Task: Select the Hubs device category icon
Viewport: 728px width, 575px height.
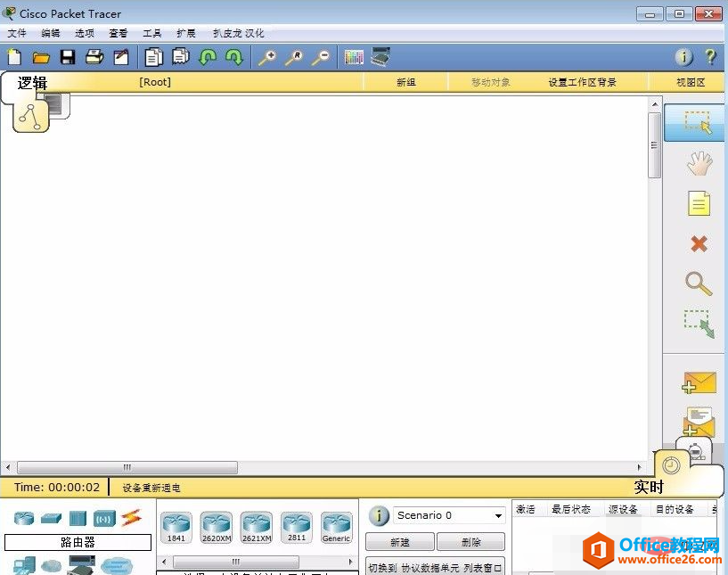Action: [78, 518]
